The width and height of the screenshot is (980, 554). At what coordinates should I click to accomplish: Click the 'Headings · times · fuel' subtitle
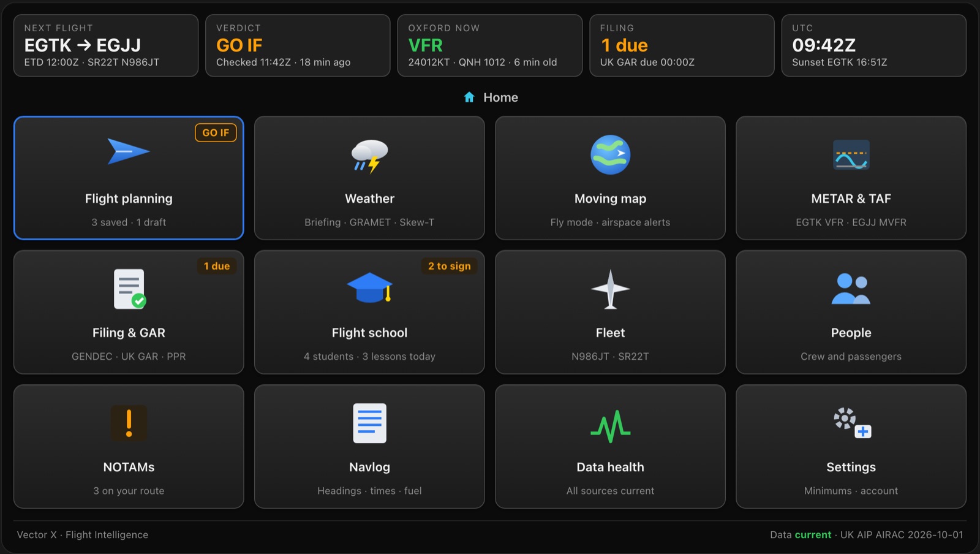pyautogui.click(x=369, y=491)
